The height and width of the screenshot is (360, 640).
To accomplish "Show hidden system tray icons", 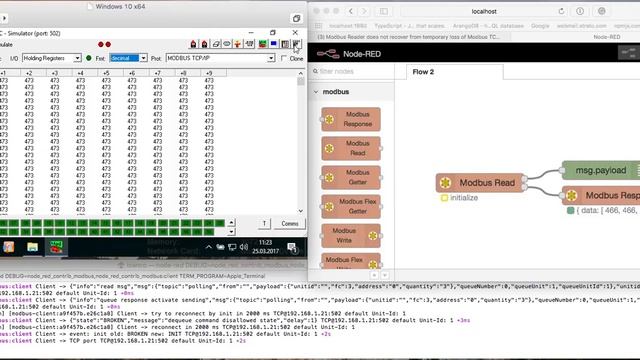I will click(x=208, y=247).
